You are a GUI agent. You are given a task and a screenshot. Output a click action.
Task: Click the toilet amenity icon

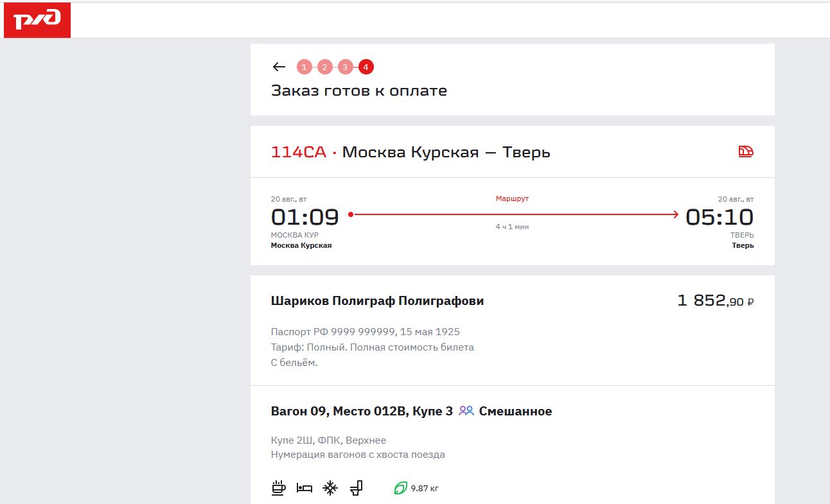(x=357, y=488)
